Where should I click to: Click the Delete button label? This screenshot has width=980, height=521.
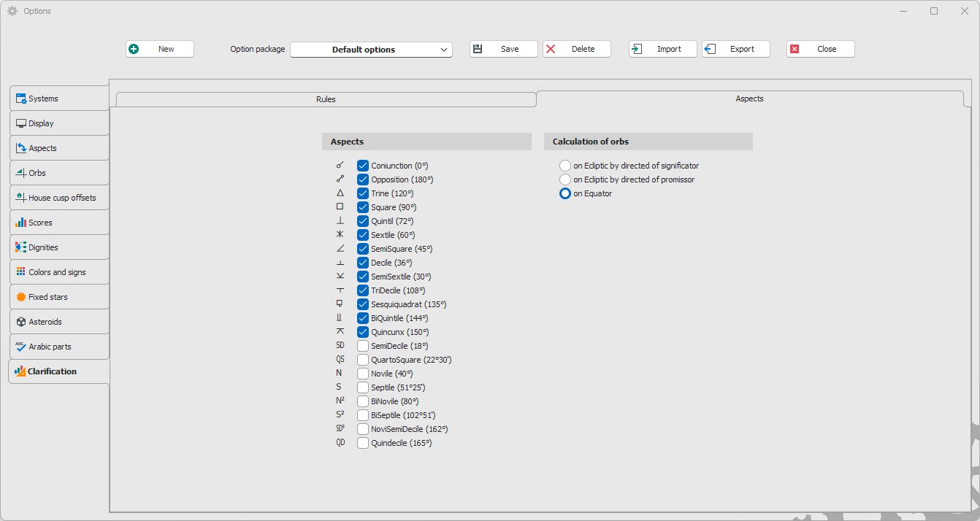583,49
